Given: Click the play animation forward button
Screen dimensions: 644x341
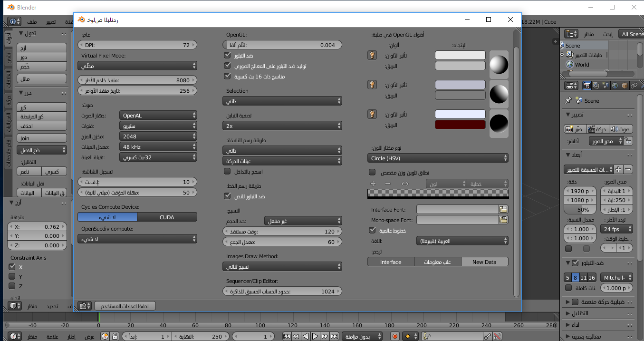Looking at the screenshot, I should tap(315, 336).
